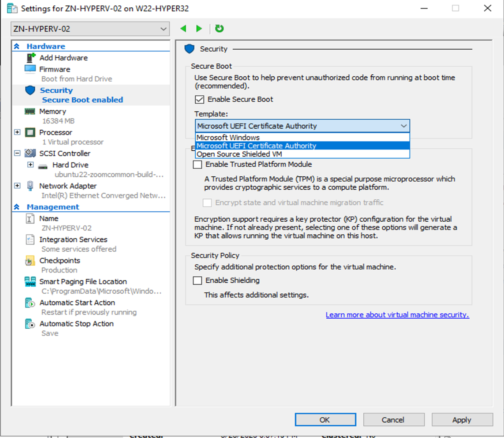
Task: Enable Trusted Platform Module checkbox
Action: [198, 165]
